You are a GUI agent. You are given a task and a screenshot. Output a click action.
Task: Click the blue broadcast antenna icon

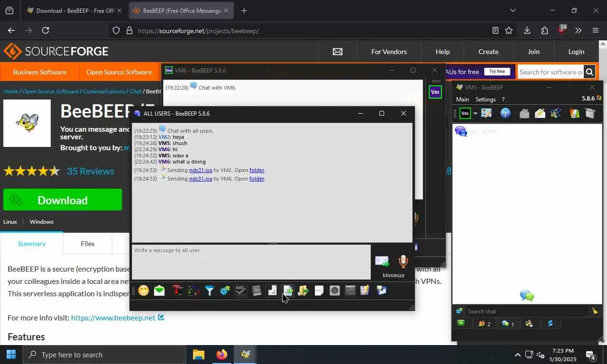[x=506, y=113]
